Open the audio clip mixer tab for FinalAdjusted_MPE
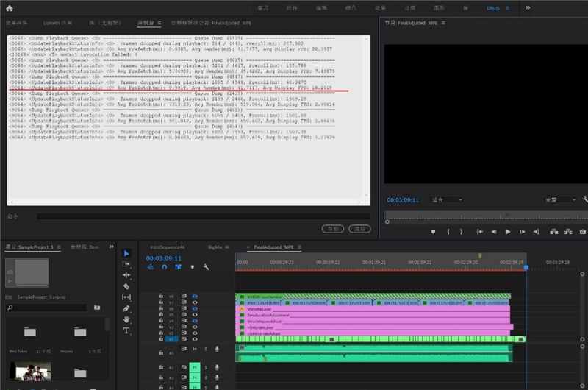The image size is (588, 390). 211,23
